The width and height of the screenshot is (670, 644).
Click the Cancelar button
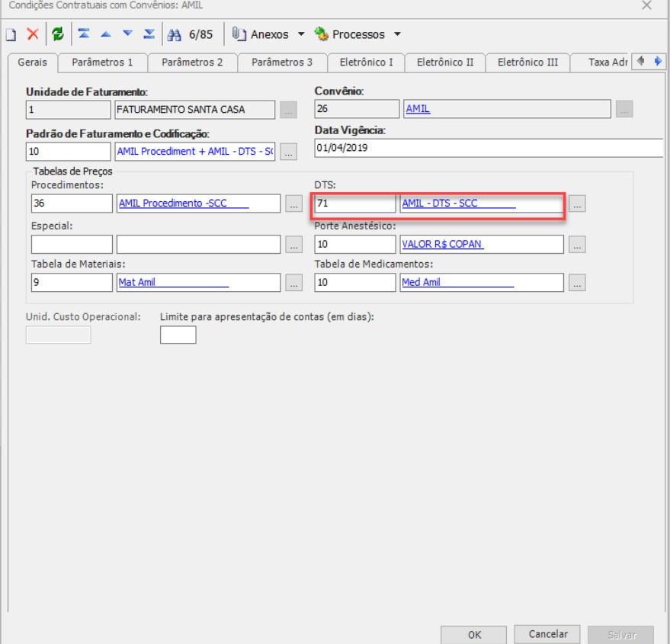tap(547, 634)
